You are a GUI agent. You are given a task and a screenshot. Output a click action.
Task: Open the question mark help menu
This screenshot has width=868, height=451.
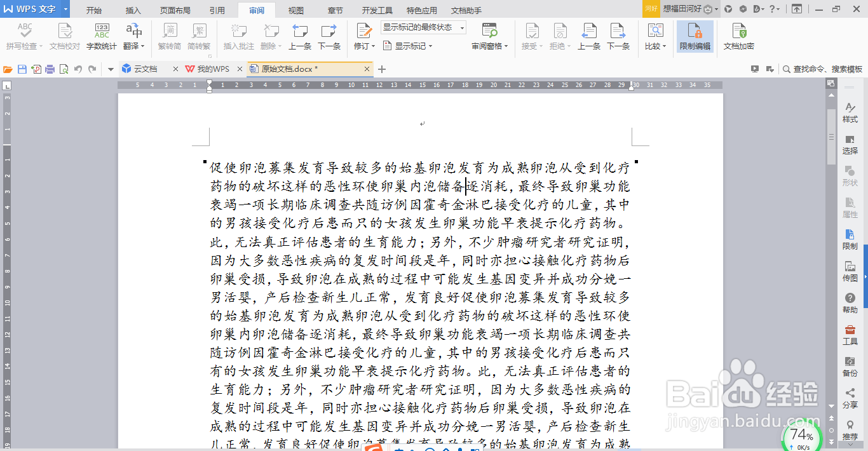click(x=773, y=9)
